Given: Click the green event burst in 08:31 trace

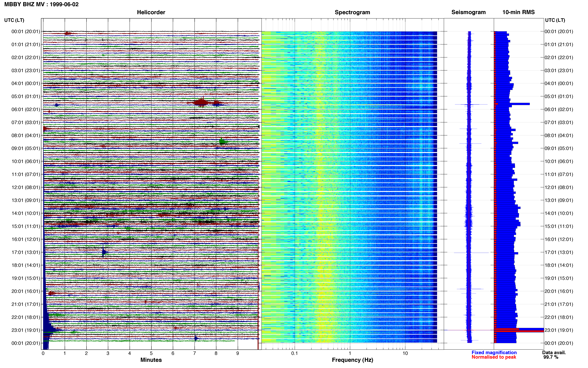Looking at the screenshot, I should click(223, 141).
